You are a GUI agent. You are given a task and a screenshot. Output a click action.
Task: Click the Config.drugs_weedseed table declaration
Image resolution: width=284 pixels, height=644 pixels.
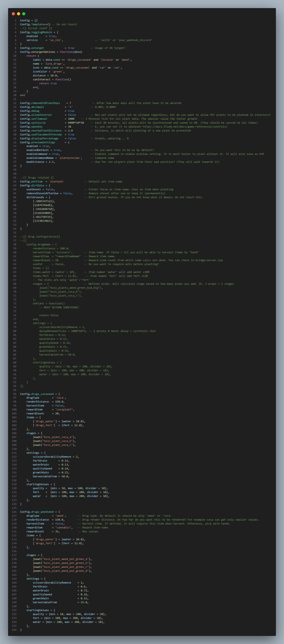tap(37, 512)
